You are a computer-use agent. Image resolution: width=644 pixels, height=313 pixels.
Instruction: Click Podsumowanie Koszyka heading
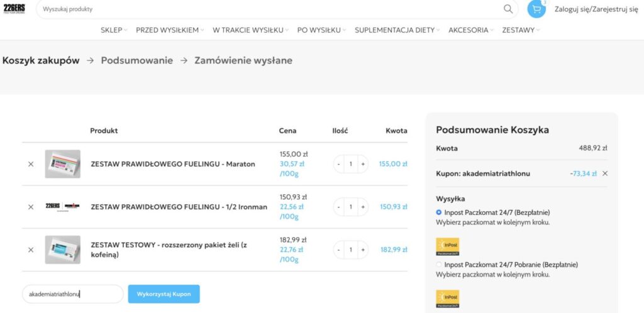pos(492,130)
